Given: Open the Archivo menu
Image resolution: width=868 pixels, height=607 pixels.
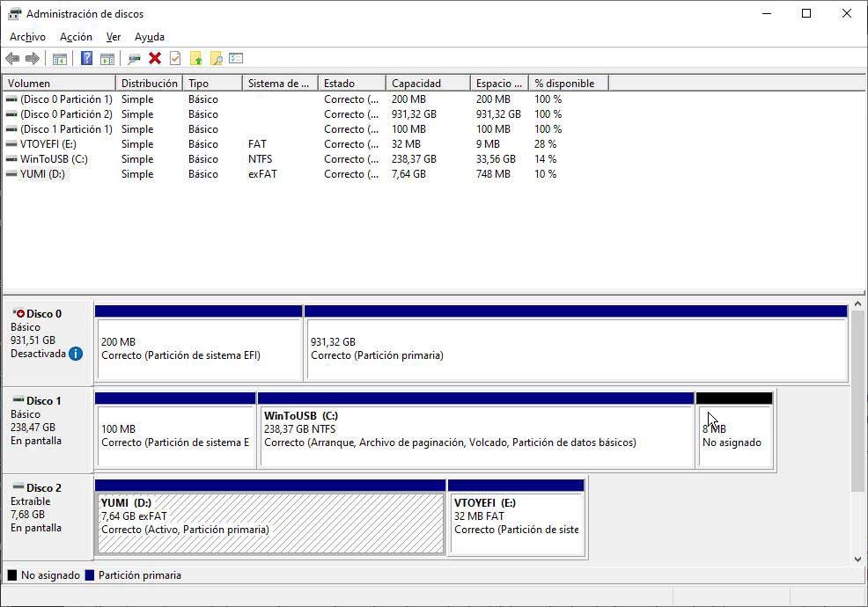Looking at the screenshot, I should coord(27,37).
